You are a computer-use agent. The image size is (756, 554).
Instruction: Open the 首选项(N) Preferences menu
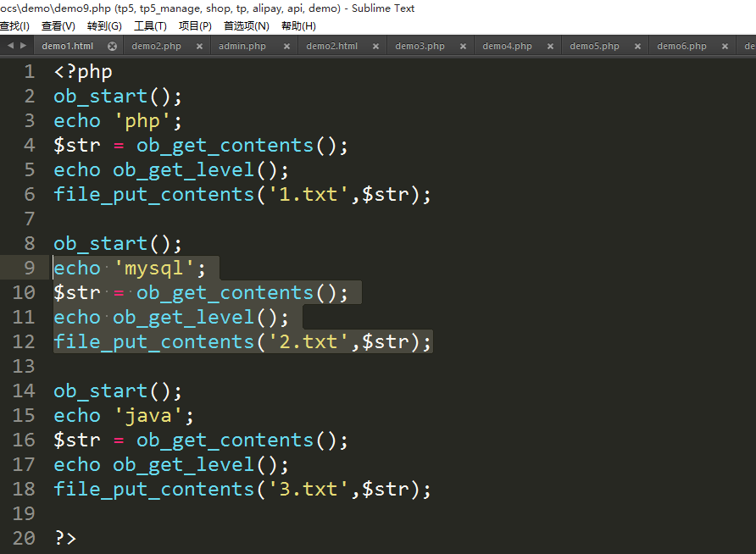[x=246, y=26]
